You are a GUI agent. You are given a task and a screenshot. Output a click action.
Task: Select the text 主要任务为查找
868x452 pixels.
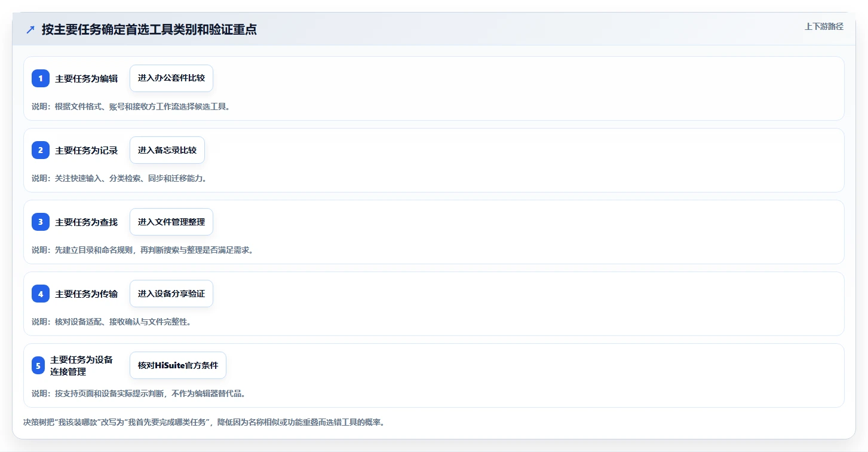pyautogui.click(x=87, y=222)
